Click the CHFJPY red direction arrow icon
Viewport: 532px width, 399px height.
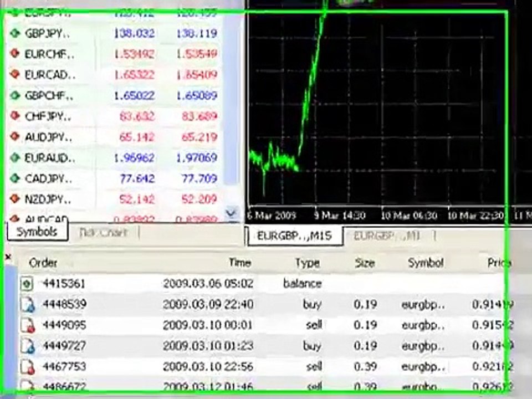click(15, 116)
